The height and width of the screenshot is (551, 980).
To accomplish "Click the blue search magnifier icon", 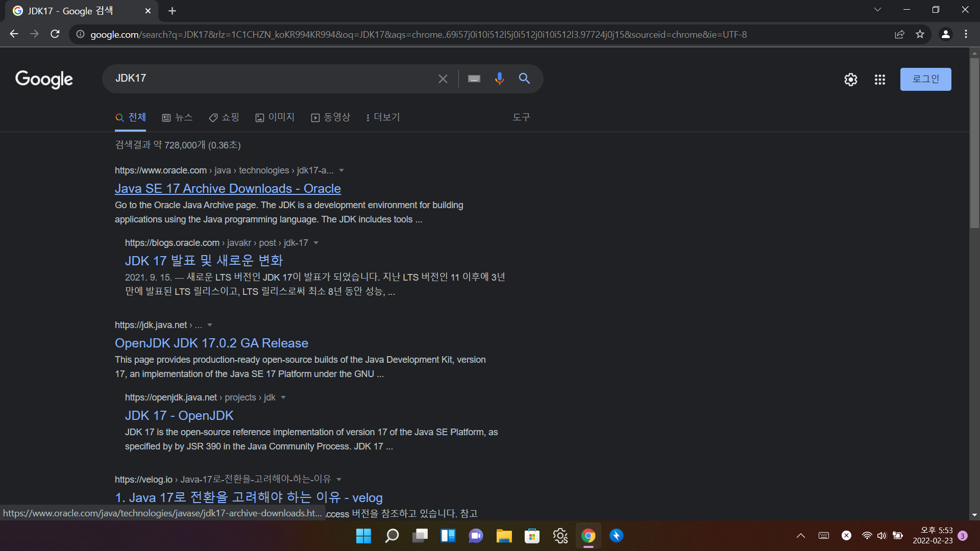I will tap(524, 79).
